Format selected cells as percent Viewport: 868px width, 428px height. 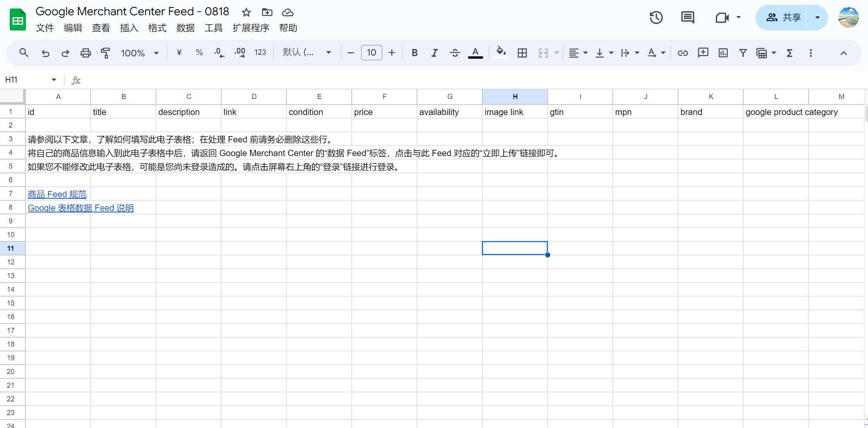199,52
